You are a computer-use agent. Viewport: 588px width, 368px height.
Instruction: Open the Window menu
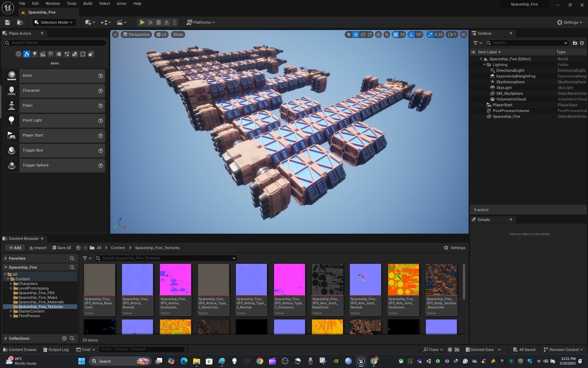pos(53,4)
